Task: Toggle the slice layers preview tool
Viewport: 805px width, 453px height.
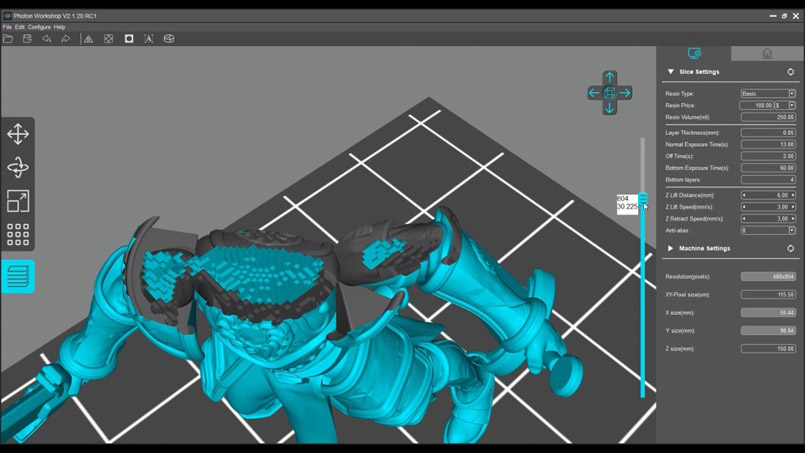Action: (18, 276)
